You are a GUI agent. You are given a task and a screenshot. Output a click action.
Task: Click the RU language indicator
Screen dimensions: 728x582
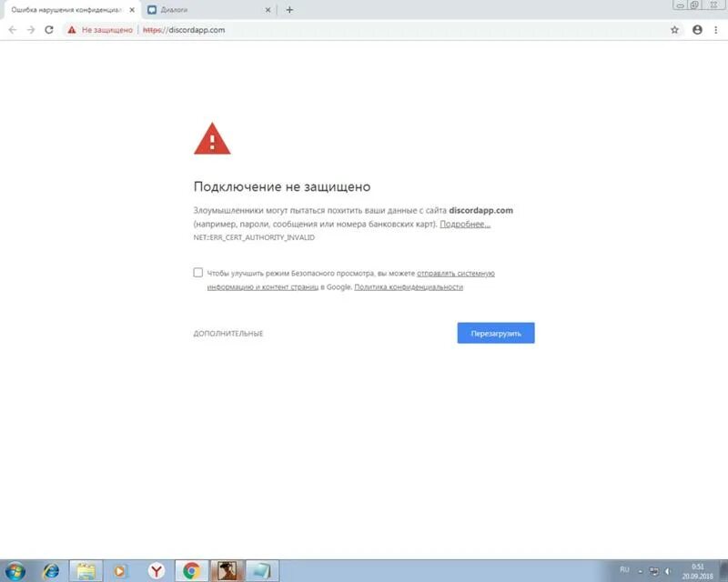click(624, 569)
